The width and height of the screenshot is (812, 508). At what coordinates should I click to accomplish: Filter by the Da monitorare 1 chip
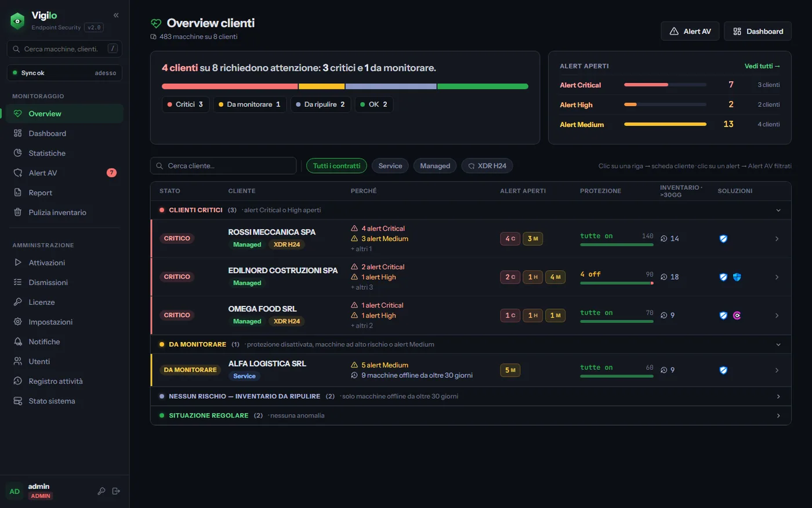249,105
